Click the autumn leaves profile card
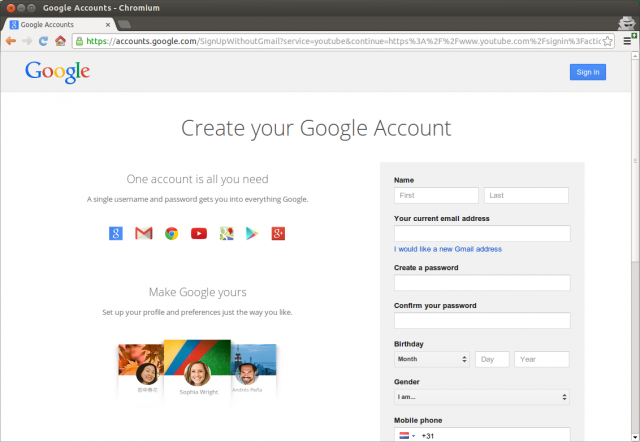The width and height of the screenshot is (640, 442). coord(141,369)
